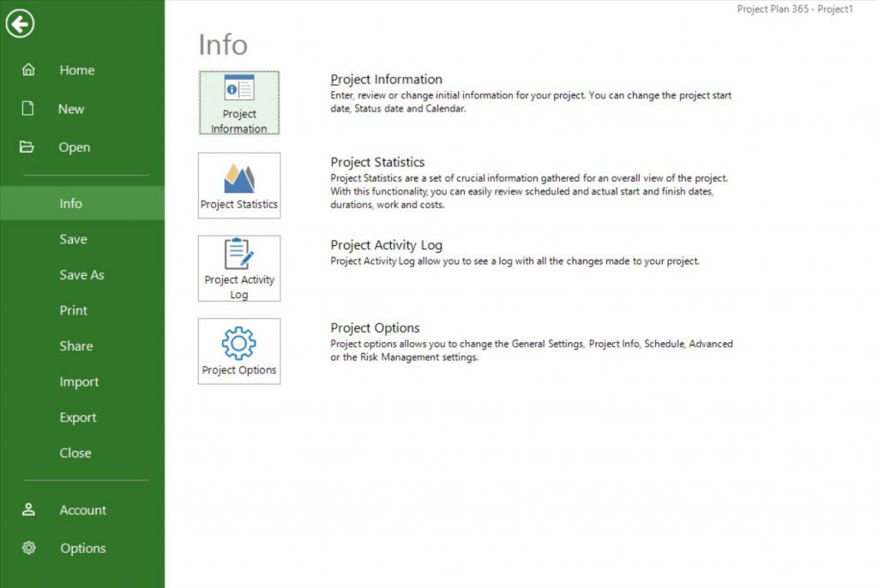This screenshot has height=588, width=878.
Task: Click the back arrow circle icon
Action: pos(20,23)
